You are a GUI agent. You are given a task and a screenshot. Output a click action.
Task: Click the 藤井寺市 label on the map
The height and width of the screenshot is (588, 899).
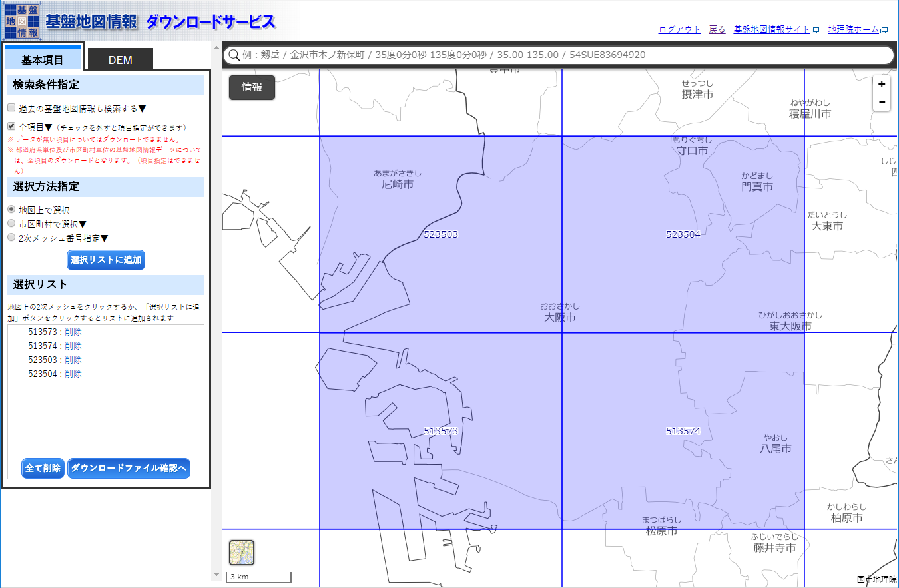(x=774, y=548)
